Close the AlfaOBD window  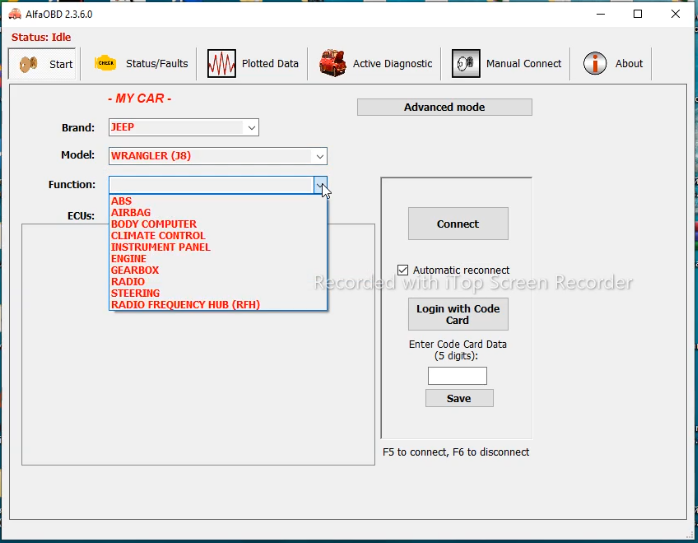coord(675,14)
